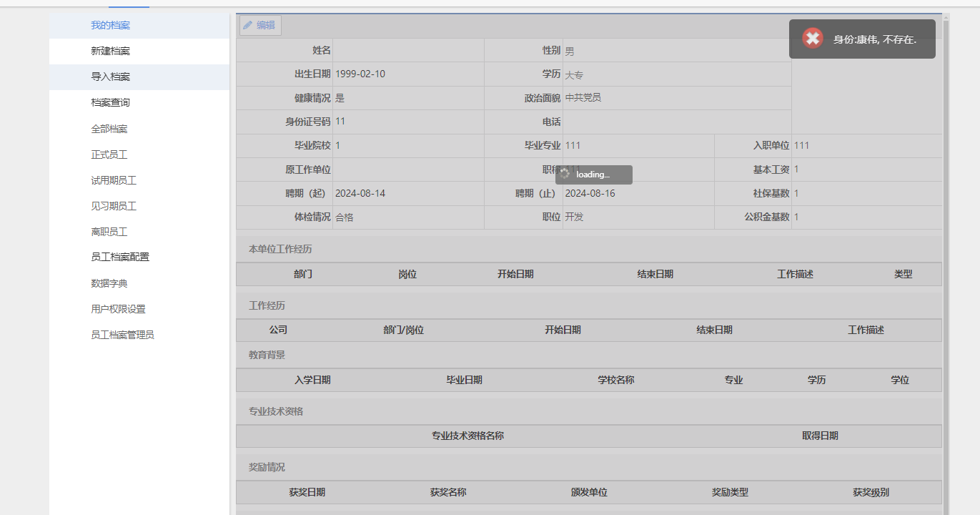Image resolution: width=980 pixels, height=515 pixels.
Task: Click the 类型 column header
Action: pyautogui.click(x=904, y=274)
